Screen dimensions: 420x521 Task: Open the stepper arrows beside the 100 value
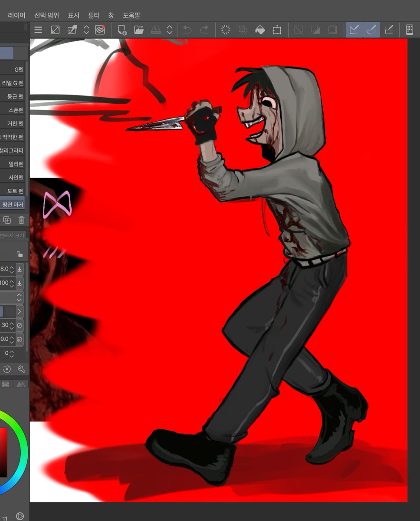tap(12, 283)
